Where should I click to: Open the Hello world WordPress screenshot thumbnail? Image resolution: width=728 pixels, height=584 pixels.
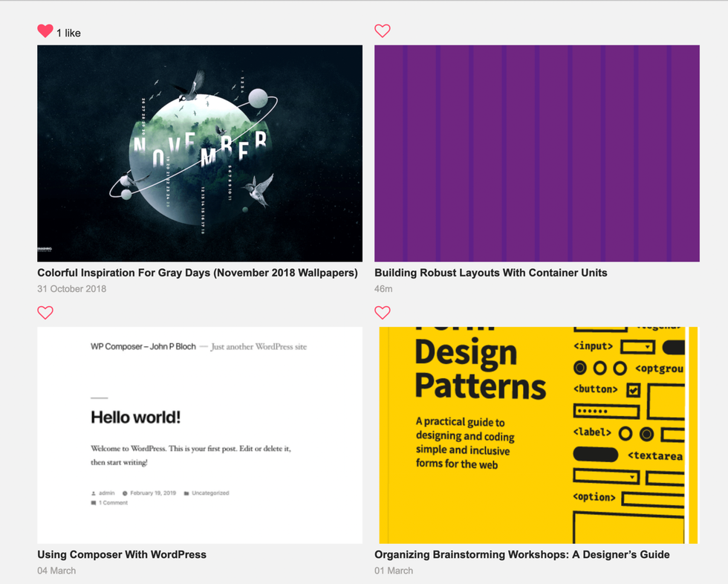pos(200,435)
